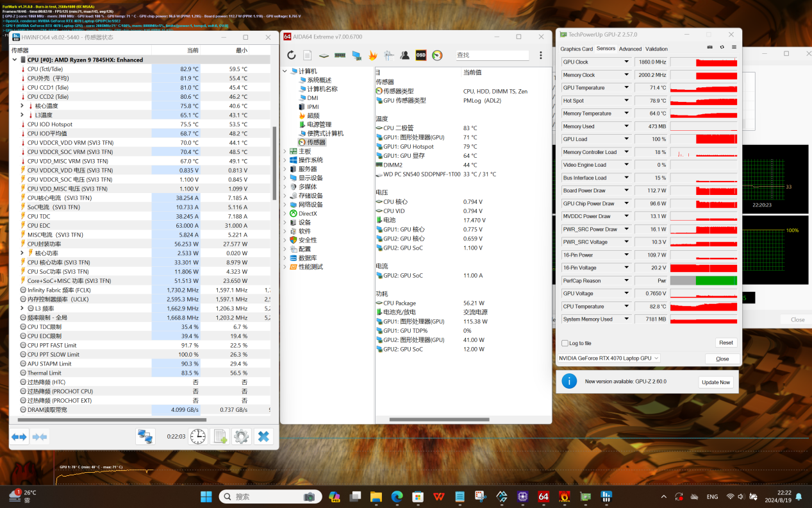
Task: Click the 最小 column header in HWiNFO
Action: pyautogui.click(x=224, y=50)
